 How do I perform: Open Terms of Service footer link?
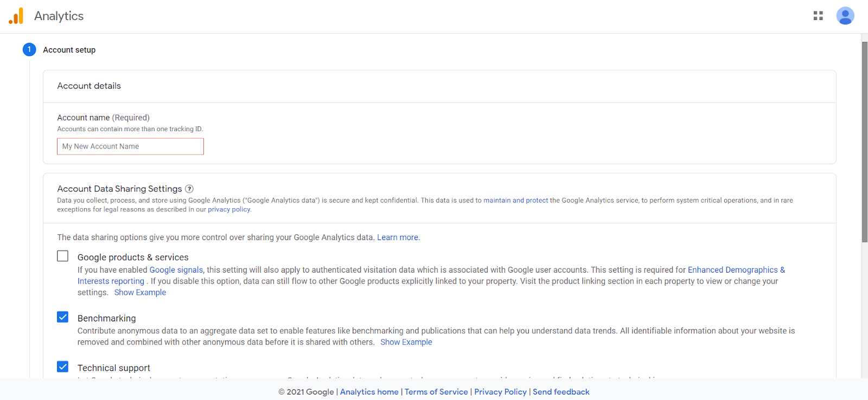pos(436,392)
